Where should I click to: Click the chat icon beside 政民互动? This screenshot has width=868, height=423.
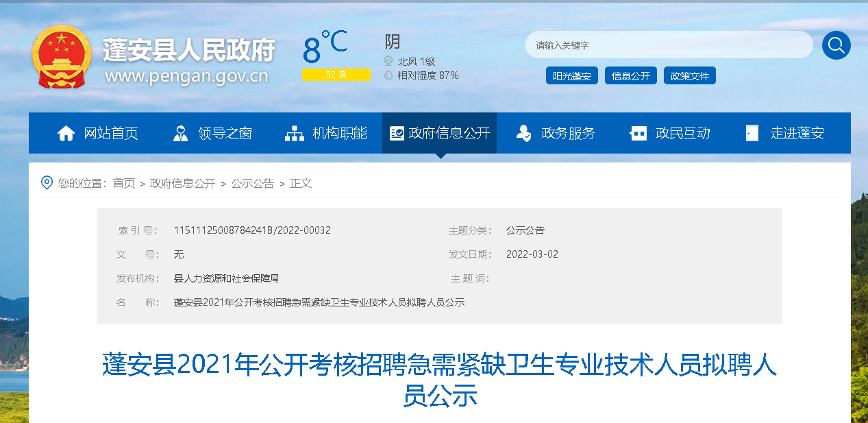(638, 133)
